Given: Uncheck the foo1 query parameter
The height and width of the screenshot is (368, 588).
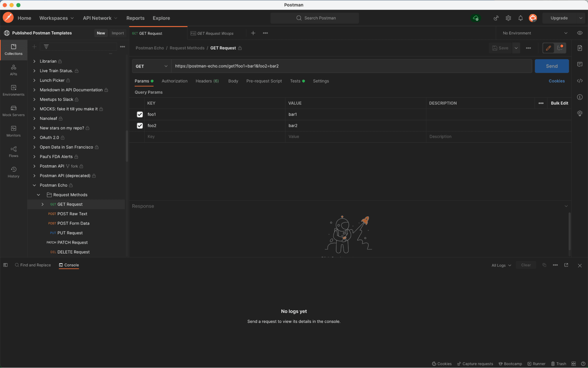Looking at the screenshot, I should (x=140, y=114).
